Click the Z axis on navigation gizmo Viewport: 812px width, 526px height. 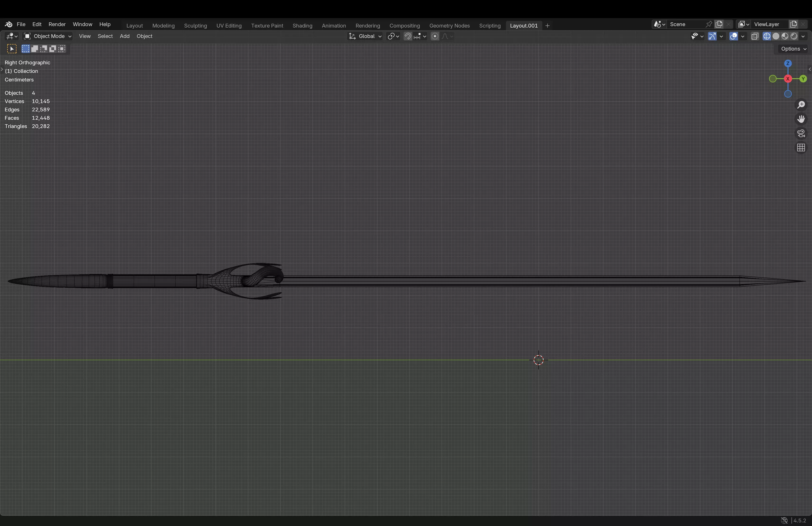click(788, 63)
